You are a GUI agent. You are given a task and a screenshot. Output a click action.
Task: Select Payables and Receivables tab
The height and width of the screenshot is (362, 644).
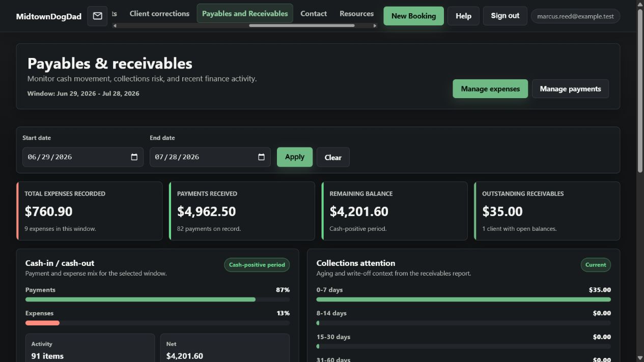(245, 14)
